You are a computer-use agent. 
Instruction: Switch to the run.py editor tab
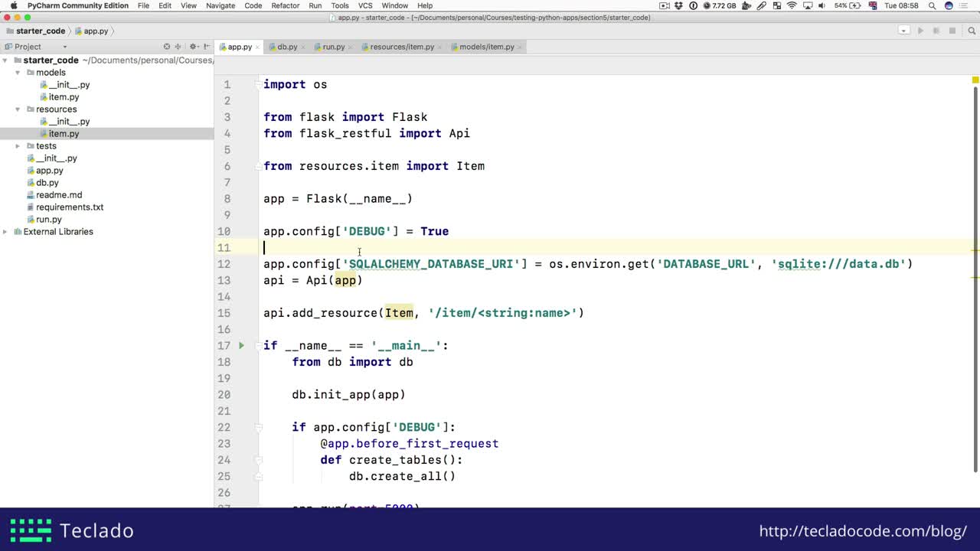coord(333,47)
